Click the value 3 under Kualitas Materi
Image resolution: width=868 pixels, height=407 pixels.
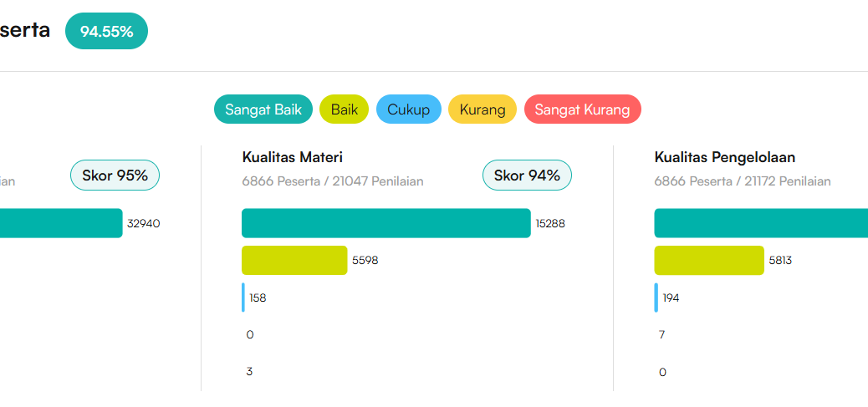pos(249,372)
